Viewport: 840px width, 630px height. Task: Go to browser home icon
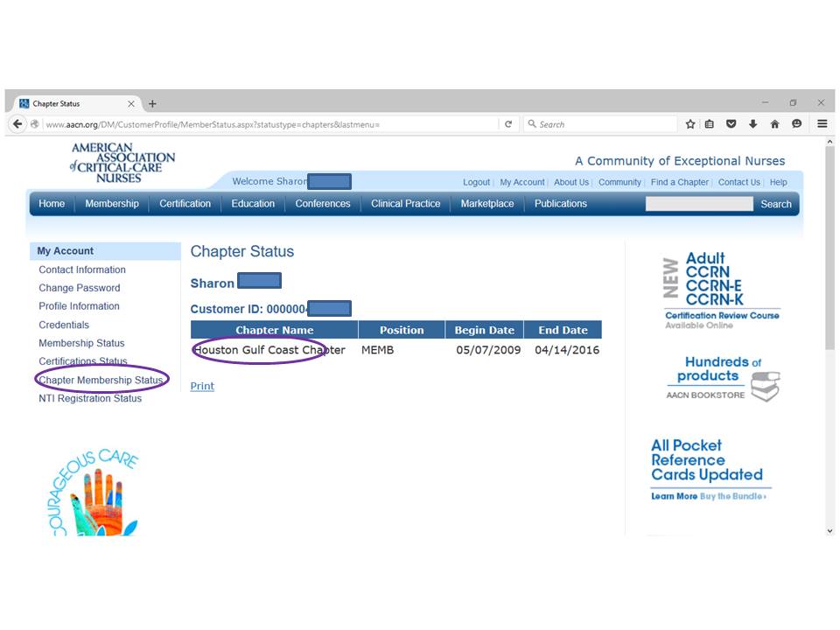(774, 124)
